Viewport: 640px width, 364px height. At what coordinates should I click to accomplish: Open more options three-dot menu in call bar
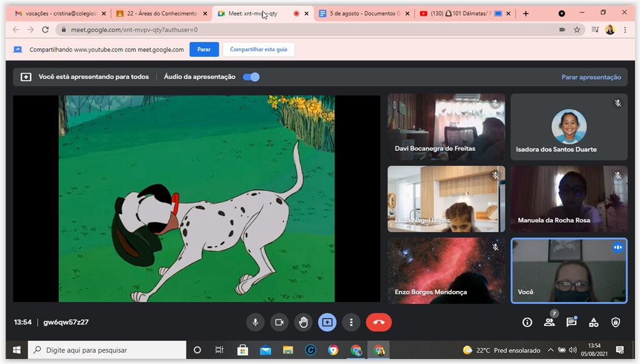tap(351, 322)
